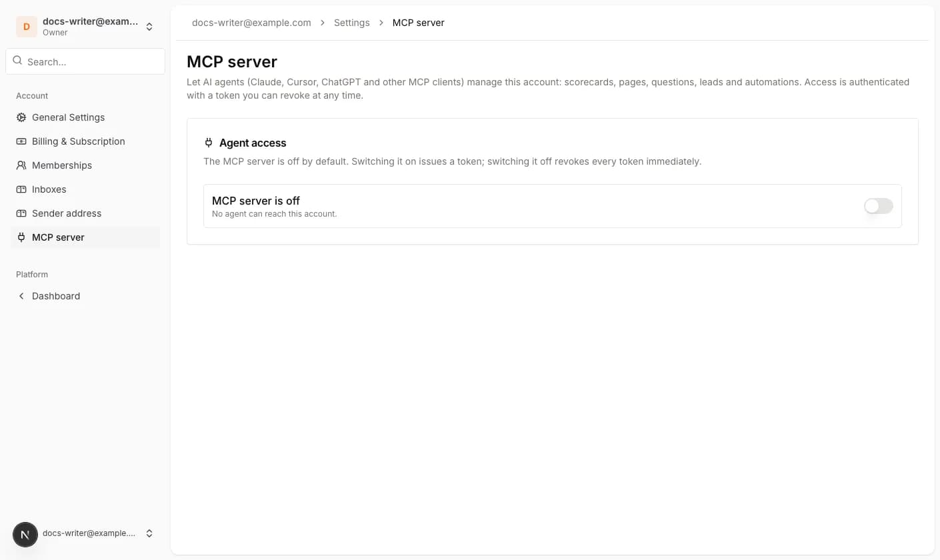
Task: Click the Account section label
Action: click(32, 96)
